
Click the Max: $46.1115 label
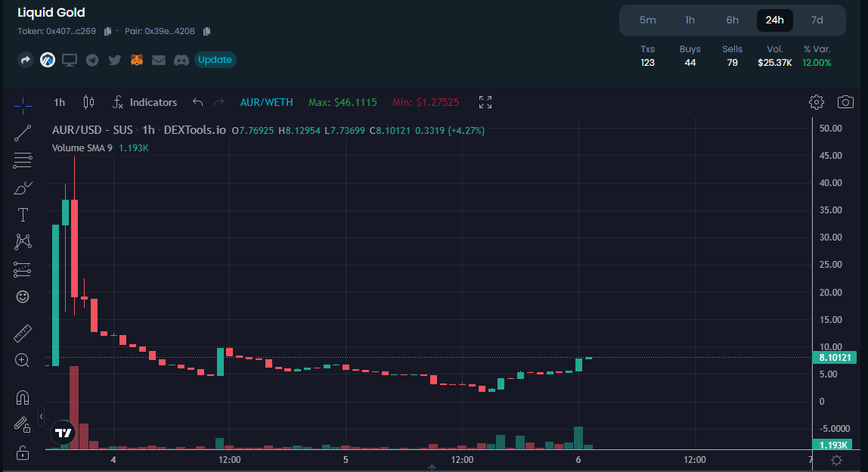pyautogui.click(x=343, y=102)
